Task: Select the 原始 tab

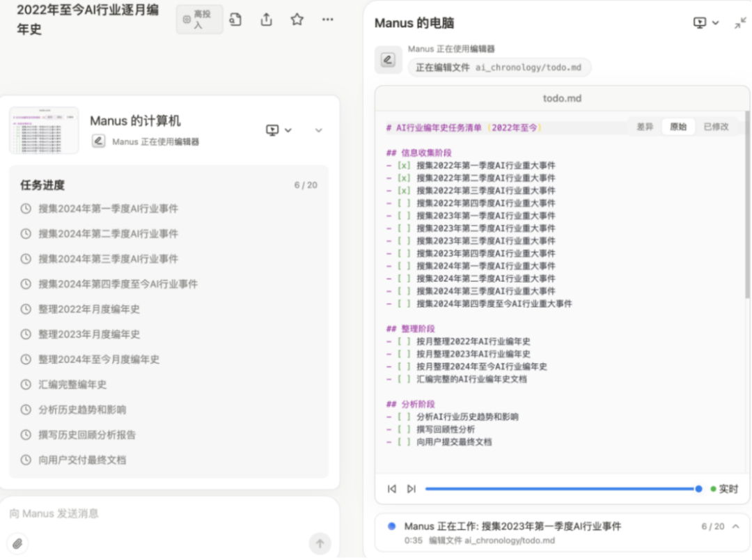Action: [678, 127]
